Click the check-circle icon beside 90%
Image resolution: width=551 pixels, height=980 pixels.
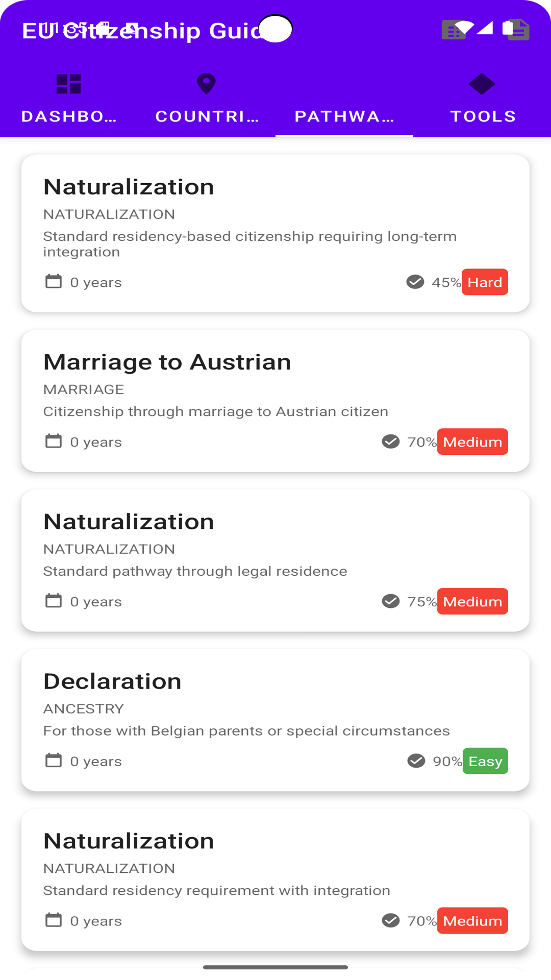(x=416, y=761)
